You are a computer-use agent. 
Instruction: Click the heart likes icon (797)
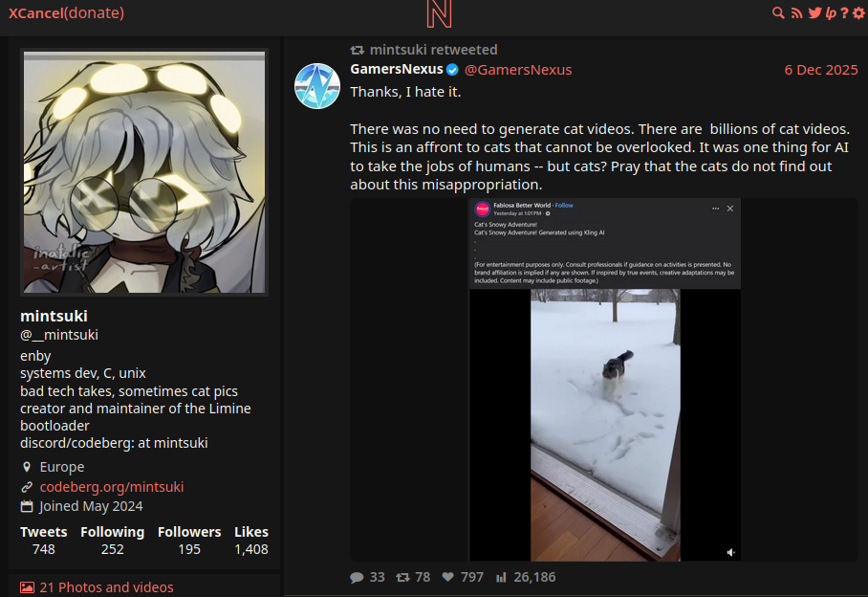(447, 577)
